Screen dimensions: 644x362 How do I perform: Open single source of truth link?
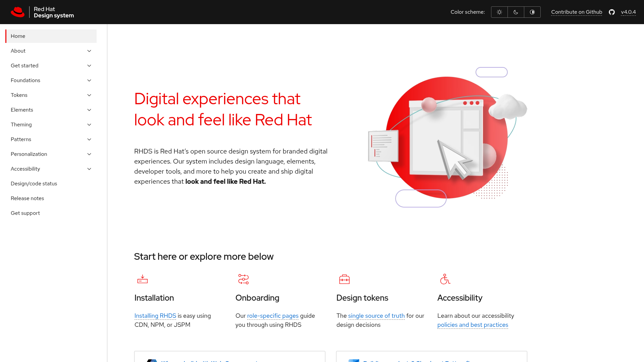tap(376, 316)
